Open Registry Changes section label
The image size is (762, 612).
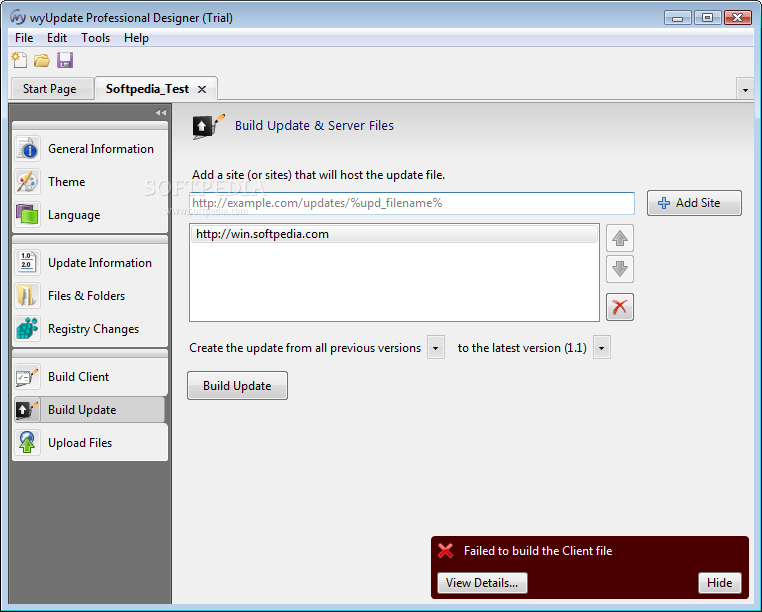[93, 329]
